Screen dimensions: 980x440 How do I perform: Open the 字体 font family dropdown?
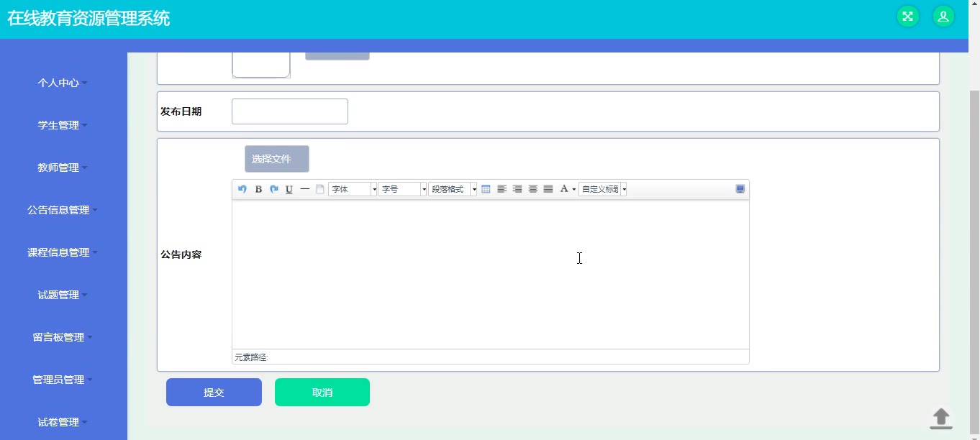pos(353,189)
